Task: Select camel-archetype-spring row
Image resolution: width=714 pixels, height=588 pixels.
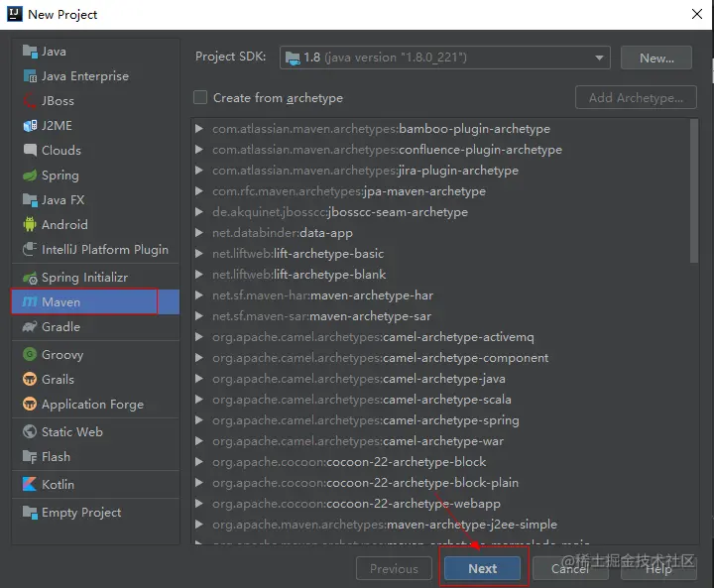Action: [x=440, y=420]
